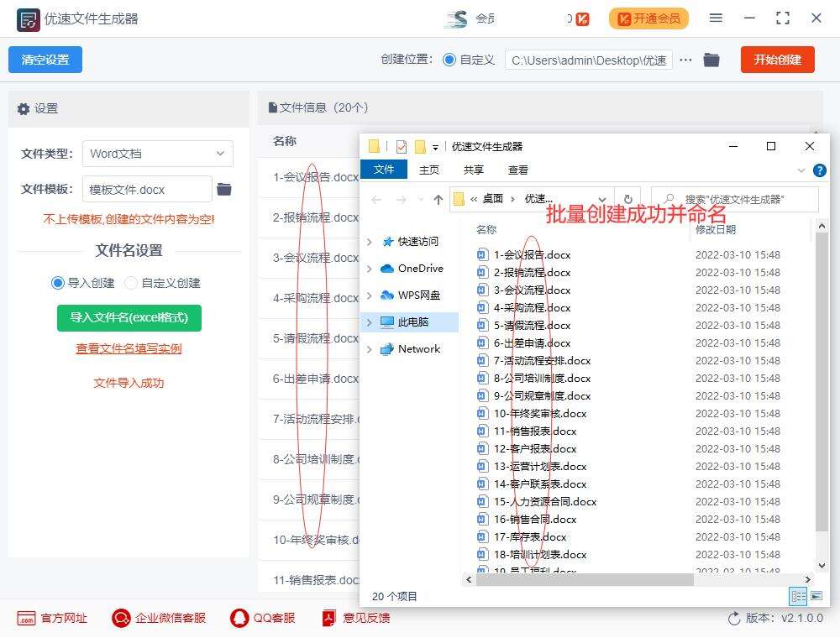Click the 文件信息 document icon
Viewport: 840px width, 638px height.
click(x=273, y=107)
